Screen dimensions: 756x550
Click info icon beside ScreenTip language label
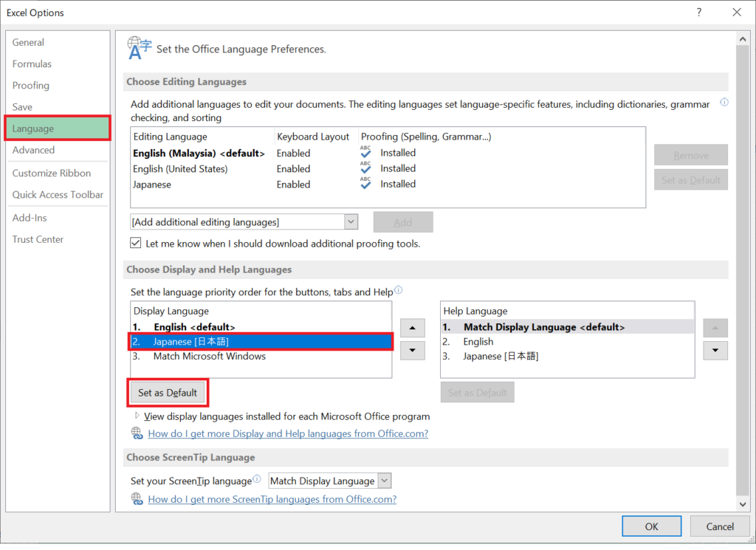[x=257, y=478]
